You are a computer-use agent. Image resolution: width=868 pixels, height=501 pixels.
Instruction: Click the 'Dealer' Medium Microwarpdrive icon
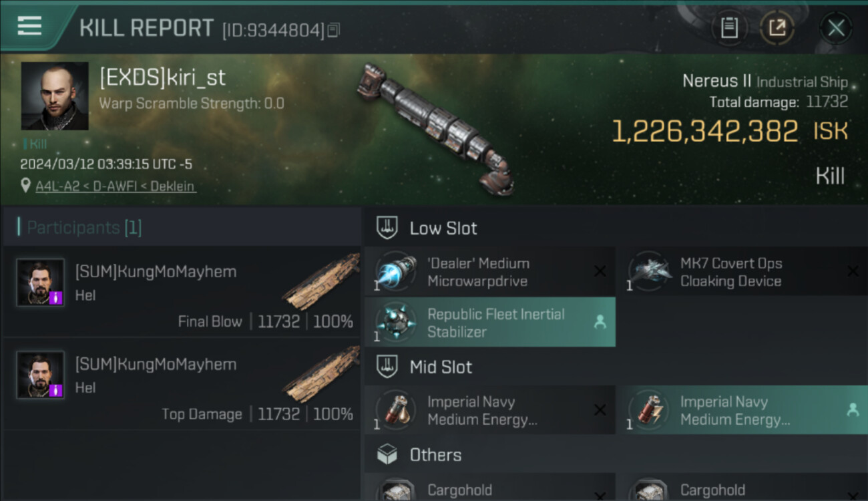395,272
